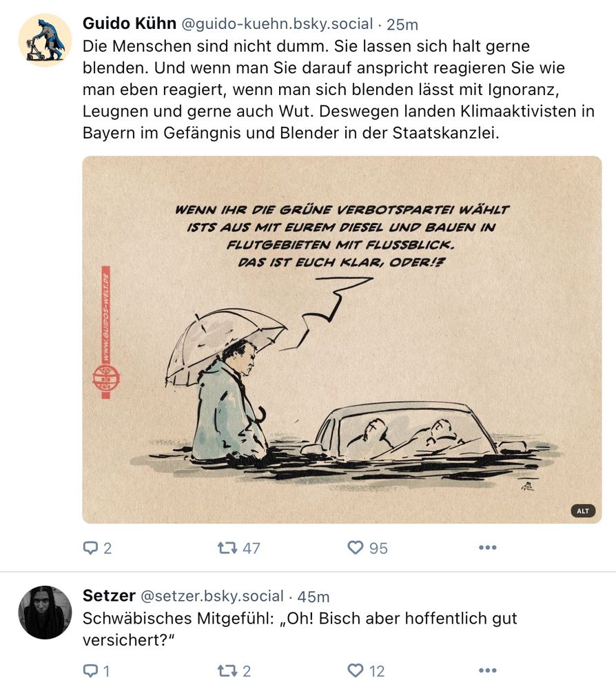Visit the @setzer.bsky.social handle
Screen dimensions: 616x689
(x=212, y=596)
